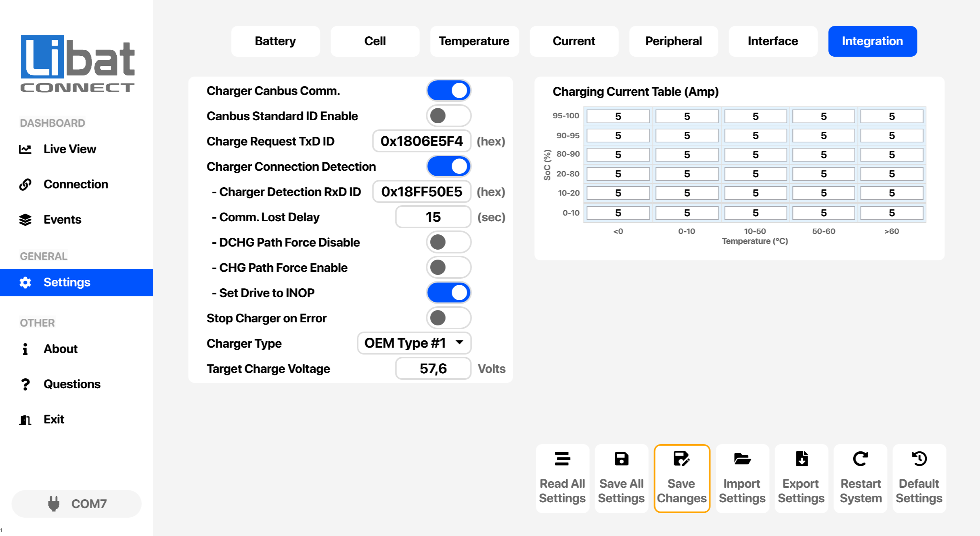Open the Charger Type dropdown

[414, 343]
